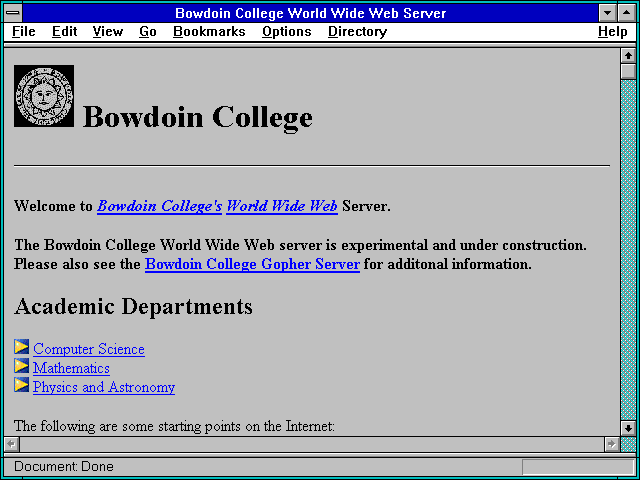
Task: Open the Bookmarks menu
Action: click(209, 32)
